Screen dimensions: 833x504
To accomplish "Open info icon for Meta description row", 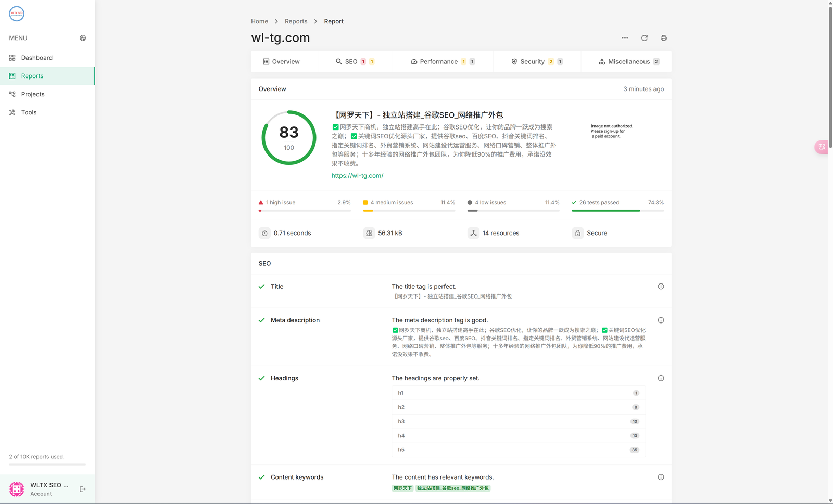I will tap(661, 320).
